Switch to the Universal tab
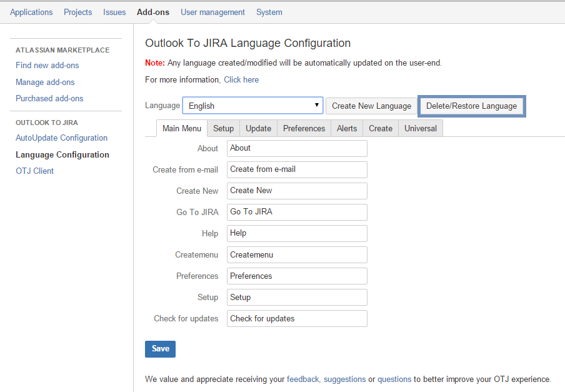This screenshot has width=565, height=392. pyautogui.click(x=421, y=129)
